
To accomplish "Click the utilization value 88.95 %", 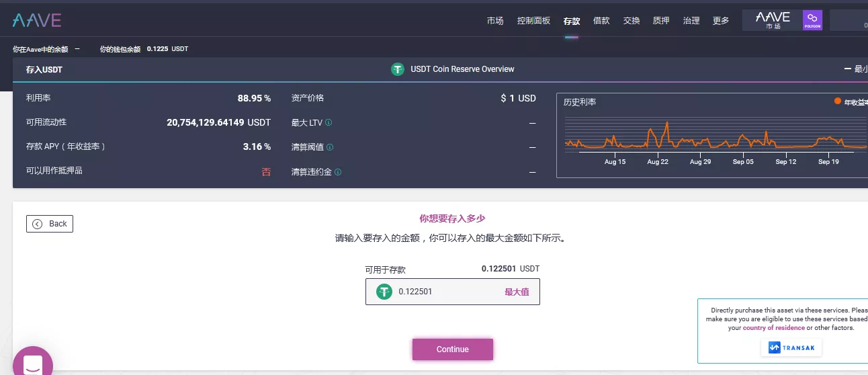I will tap(254, 98).
